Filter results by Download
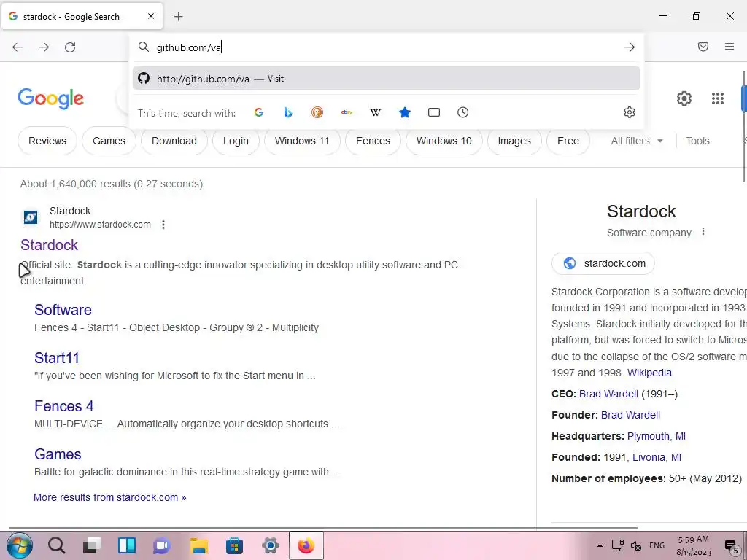This screenshot has height=560, width=747. [x=174, y=141]
